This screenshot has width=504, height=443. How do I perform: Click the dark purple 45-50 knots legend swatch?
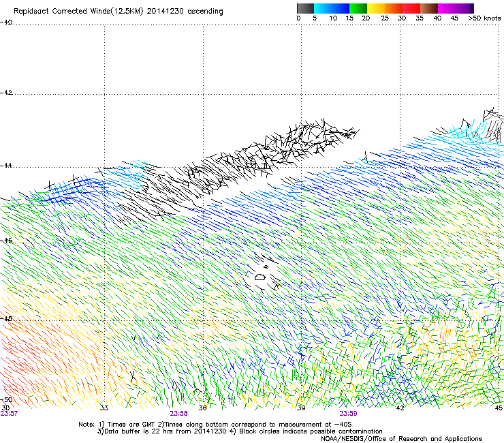464,8
